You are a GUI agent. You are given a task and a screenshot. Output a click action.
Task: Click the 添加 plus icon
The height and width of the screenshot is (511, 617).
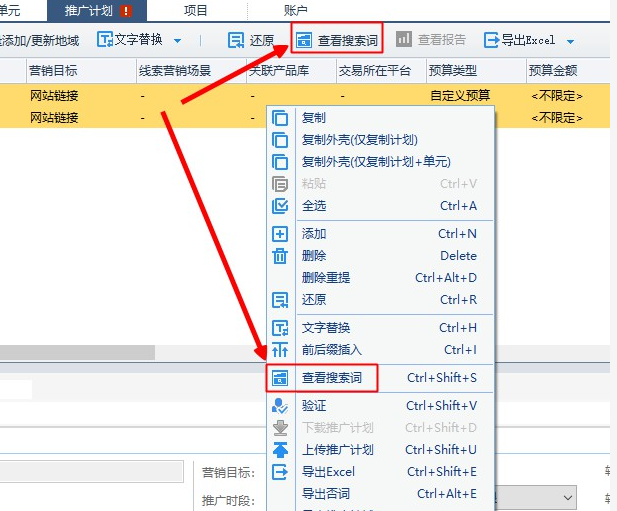(280, 234)
